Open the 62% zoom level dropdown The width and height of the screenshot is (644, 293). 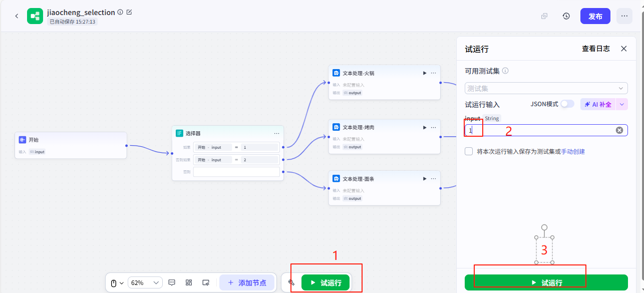145,282
